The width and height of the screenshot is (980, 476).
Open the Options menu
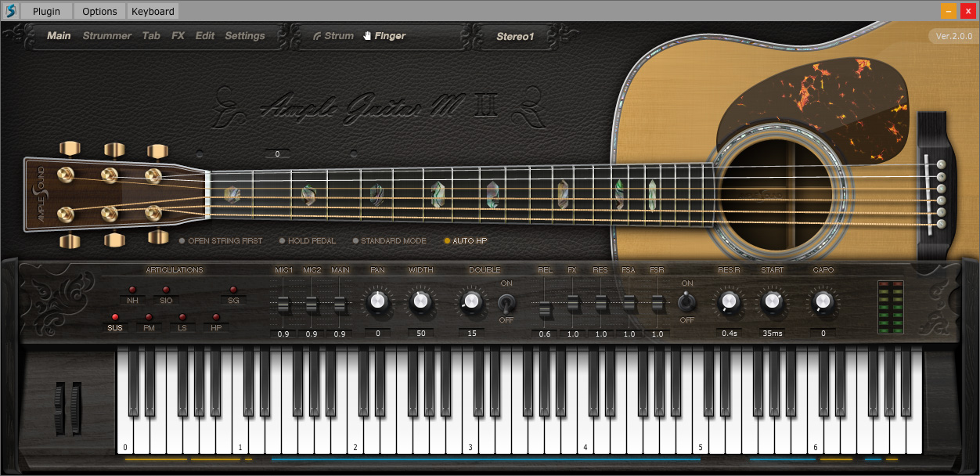[100, 11]
